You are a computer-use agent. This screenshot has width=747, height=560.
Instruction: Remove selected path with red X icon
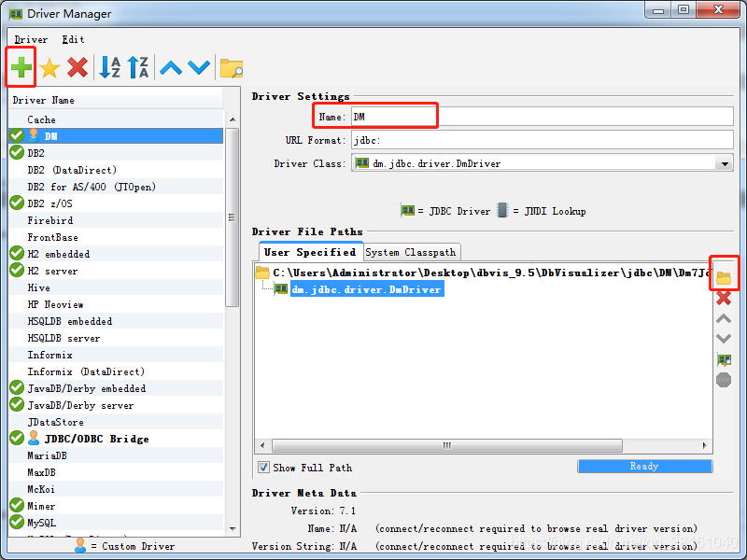(724, 298)
